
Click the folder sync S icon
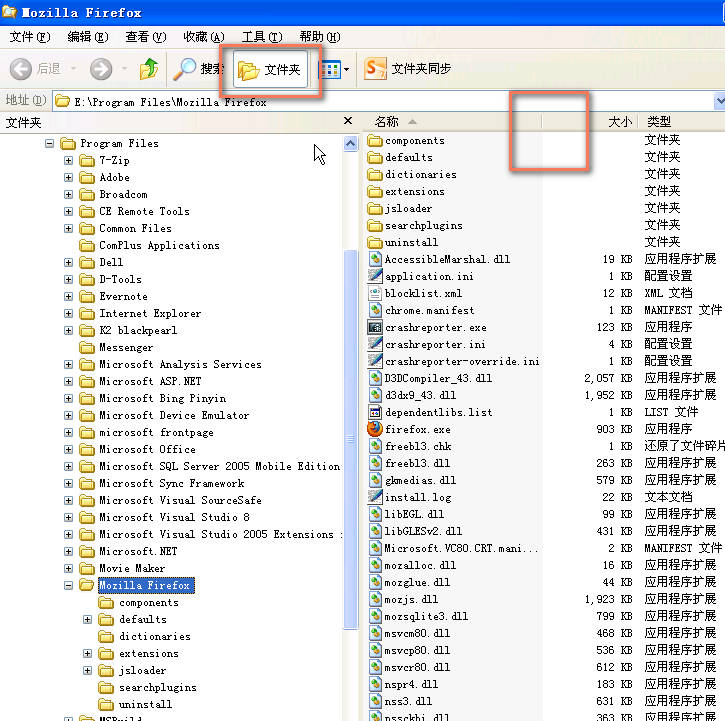click(x=375, y=68)
